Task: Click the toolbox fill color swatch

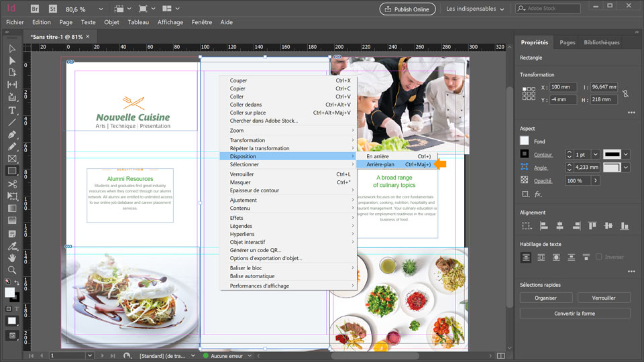Action: 9,292
